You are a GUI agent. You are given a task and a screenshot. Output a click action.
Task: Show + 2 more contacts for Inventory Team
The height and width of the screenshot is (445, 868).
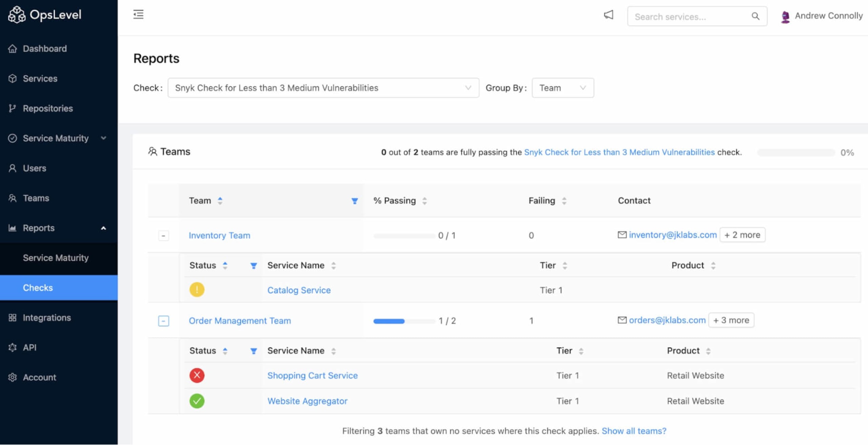point(742,235)
